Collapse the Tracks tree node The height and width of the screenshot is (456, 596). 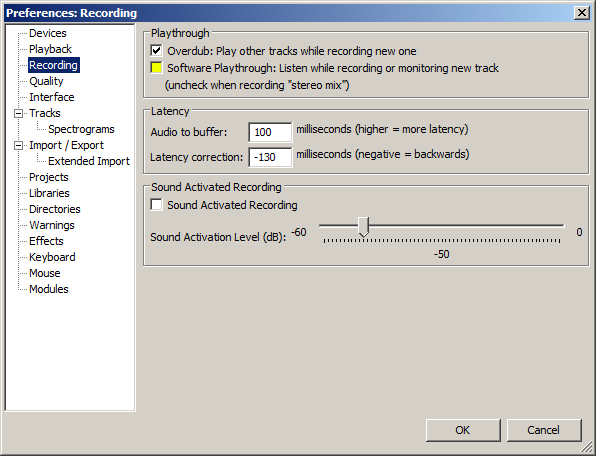18,113
